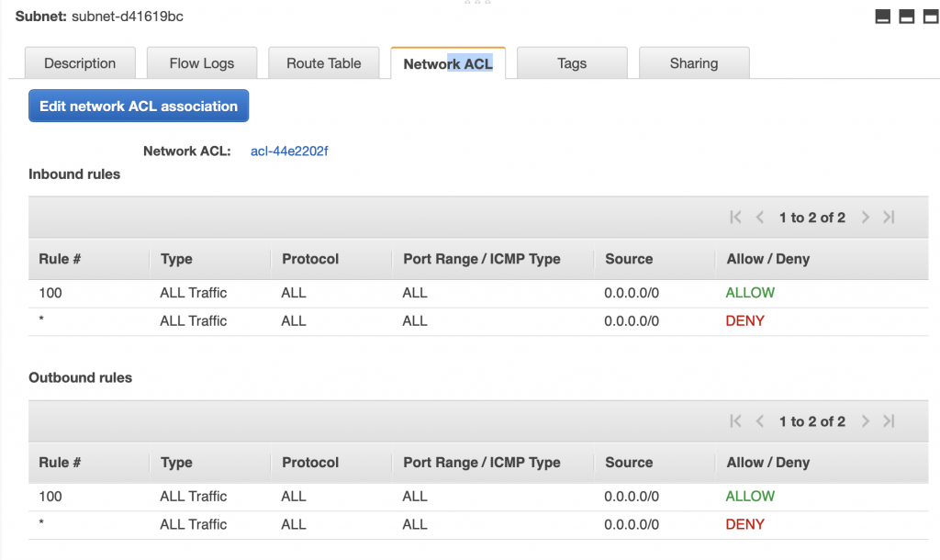Go to first page of Inbound rules

coord(735,217)
